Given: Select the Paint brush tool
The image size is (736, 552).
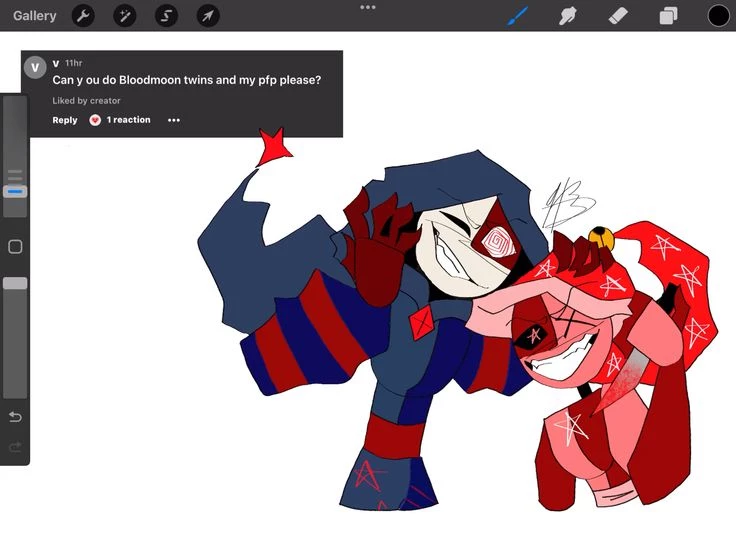Looking at the screenshot, I should tap(517, 16).
